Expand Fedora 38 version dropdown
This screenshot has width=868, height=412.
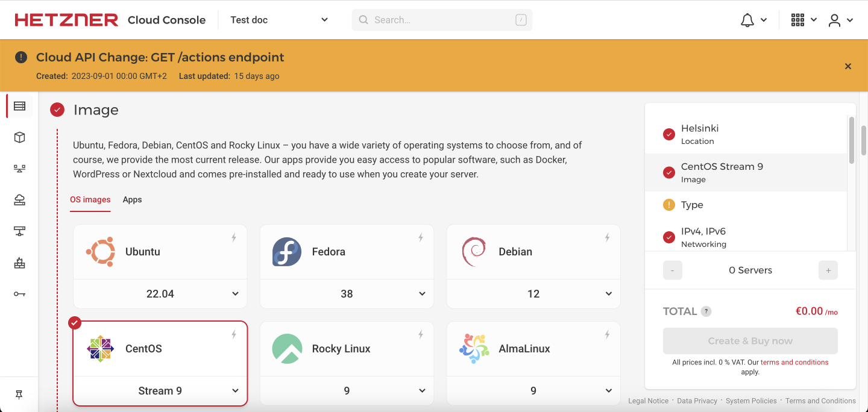point(347,294)
